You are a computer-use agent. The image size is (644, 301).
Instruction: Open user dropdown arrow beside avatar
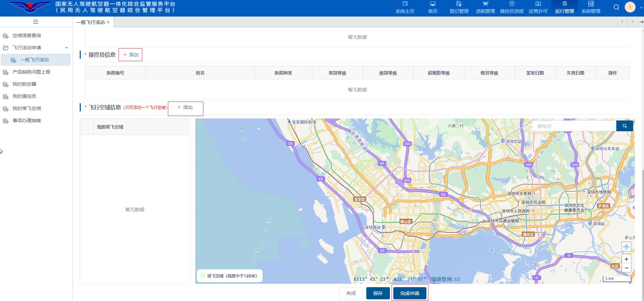pos(641,7)
